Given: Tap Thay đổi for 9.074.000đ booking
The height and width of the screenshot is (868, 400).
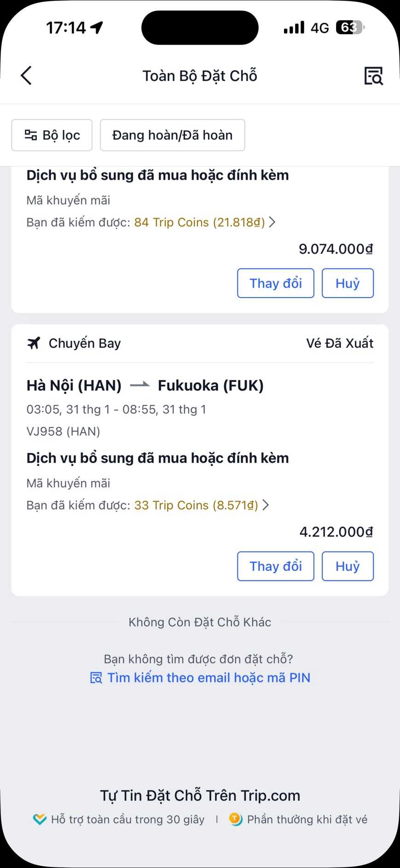Looking at the screenshot, I should click(275, 283).
